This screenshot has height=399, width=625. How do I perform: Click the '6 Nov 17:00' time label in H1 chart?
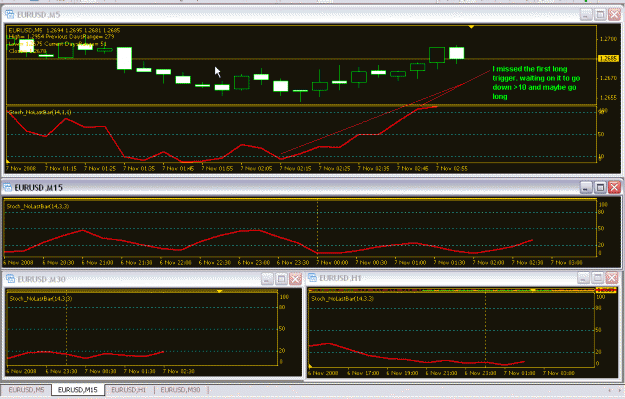pos(363,373)
